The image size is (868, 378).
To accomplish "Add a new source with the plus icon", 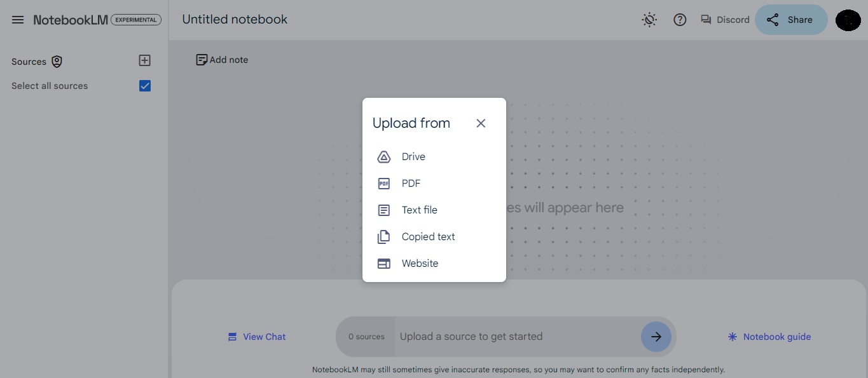I will [144, 60].
